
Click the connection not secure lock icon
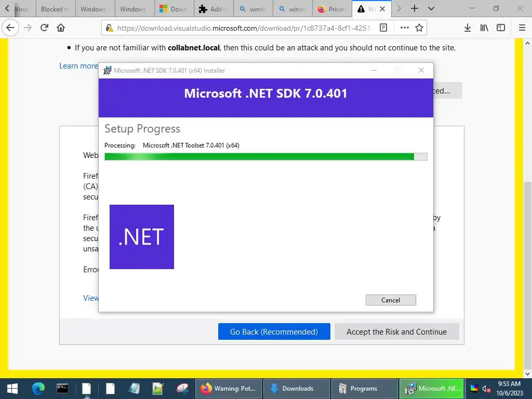pyautogui.click(x=109, y=28)
